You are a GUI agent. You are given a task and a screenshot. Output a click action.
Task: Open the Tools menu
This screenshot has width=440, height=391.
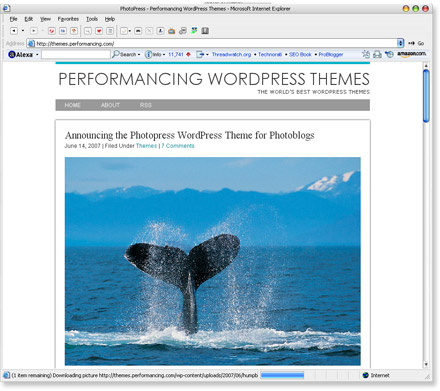(92, 19)
